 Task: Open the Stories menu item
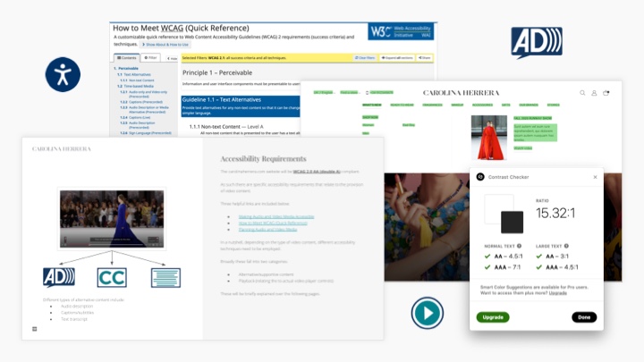[x=554, y=105]
